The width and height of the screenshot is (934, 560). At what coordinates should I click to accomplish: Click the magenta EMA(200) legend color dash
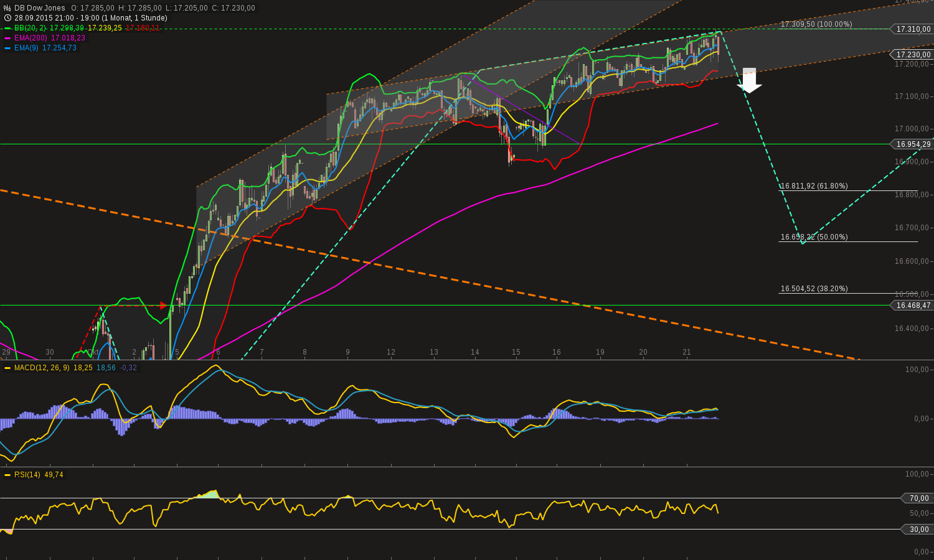[x=7, y=38]
